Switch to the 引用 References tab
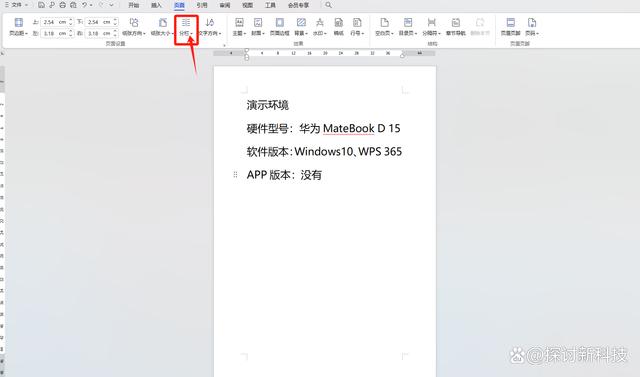 coord(202,5)
